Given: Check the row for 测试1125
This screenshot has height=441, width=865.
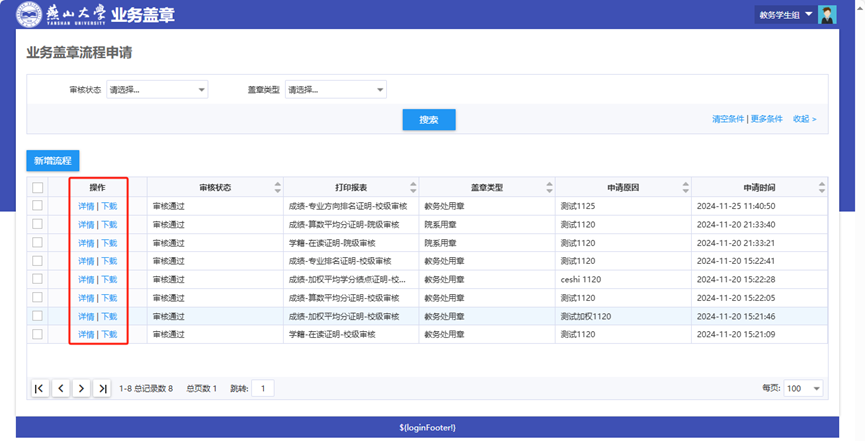Looking at the screenshot, I should tap(38, 206).
